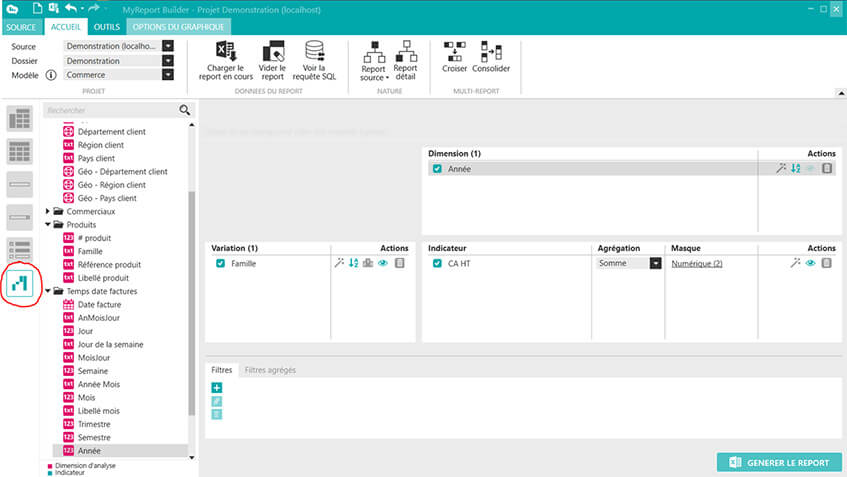
Task: Select the Filtres tab
Action: (221, 370)
